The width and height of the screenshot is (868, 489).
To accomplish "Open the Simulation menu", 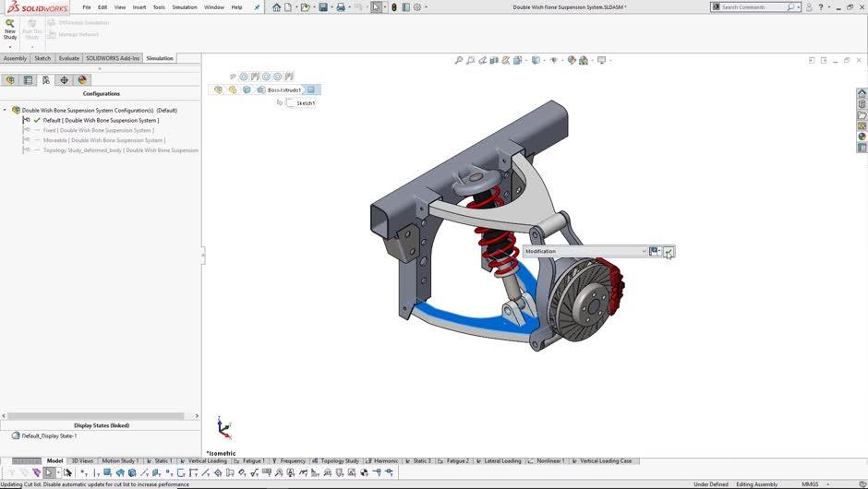I will click(x=184, y=6).
